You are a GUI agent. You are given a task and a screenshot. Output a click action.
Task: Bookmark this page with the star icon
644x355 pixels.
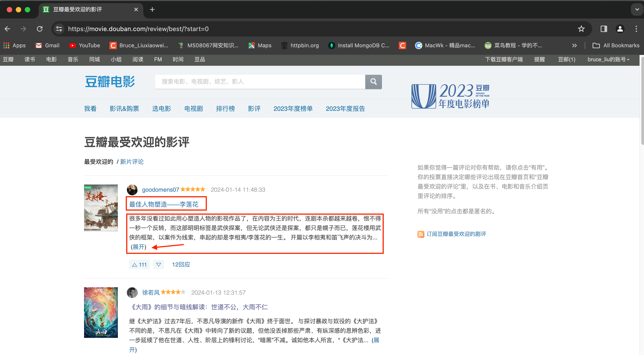(581, 29)
